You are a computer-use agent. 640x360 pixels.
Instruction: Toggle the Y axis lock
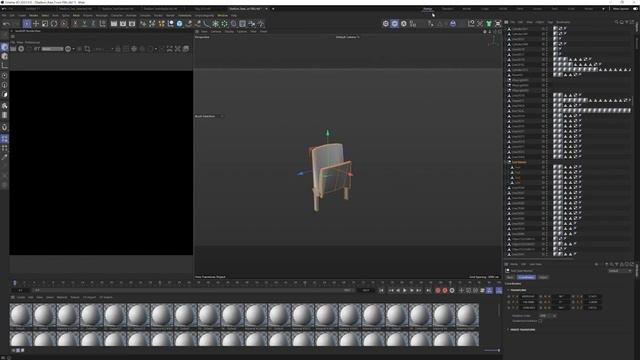[x=84, y=24]
